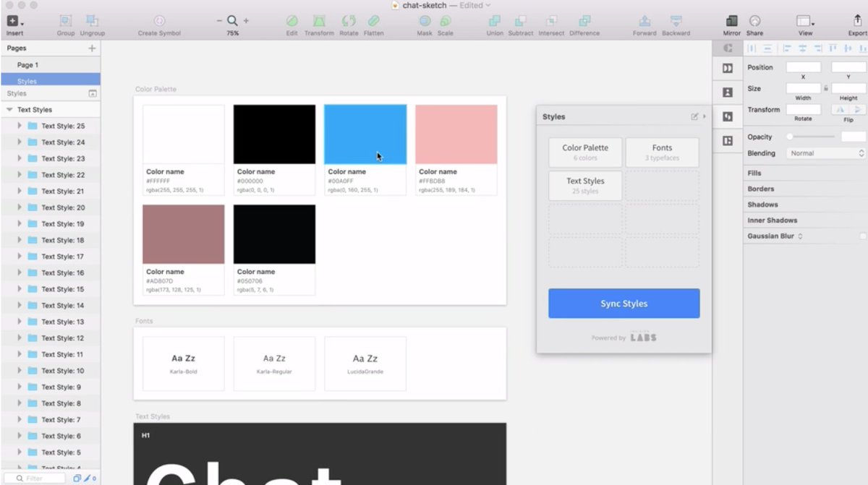This screenshot has height=485, width=868.
Task: Bring layer Forward using toolbar icon
Action: pos(644,22)
